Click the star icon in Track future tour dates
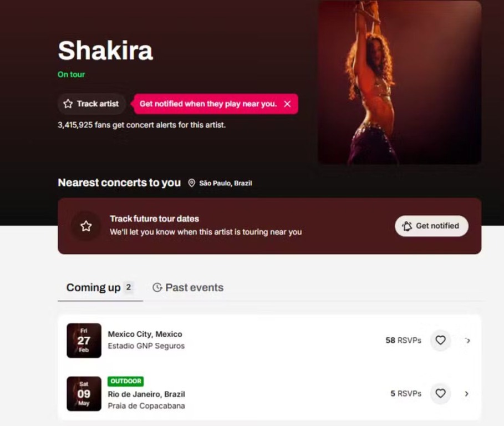This screenshot has height=426, width=504. [x=86, y=226]
